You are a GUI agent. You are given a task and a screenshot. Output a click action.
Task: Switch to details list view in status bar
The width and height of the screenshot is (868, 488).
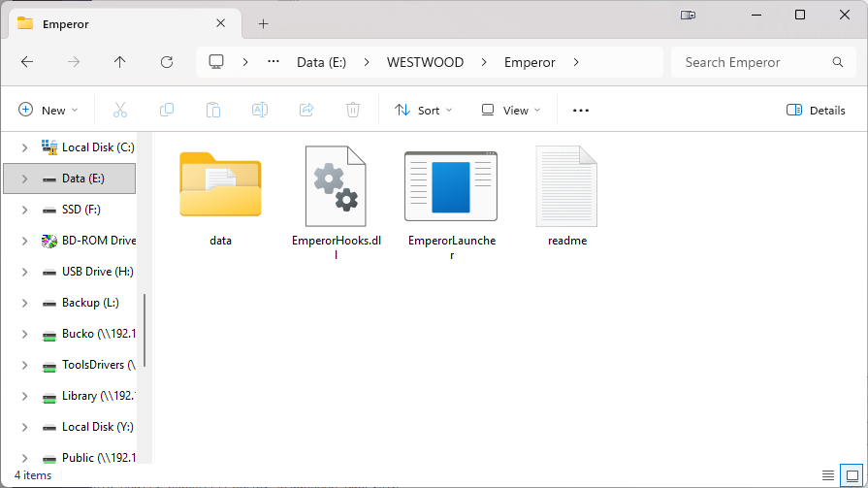827,475
